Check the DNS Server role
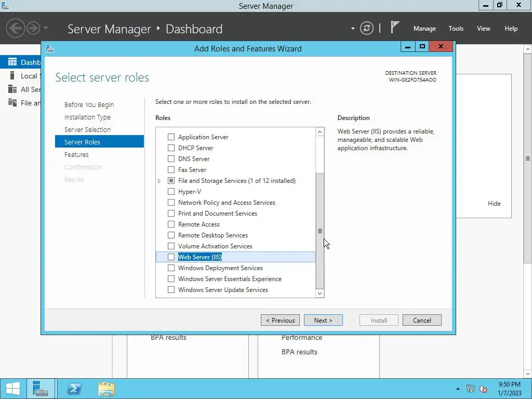 171,158
